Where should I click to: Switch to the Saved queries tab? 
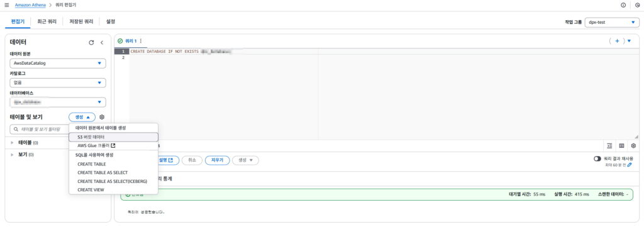click(81, 21)
